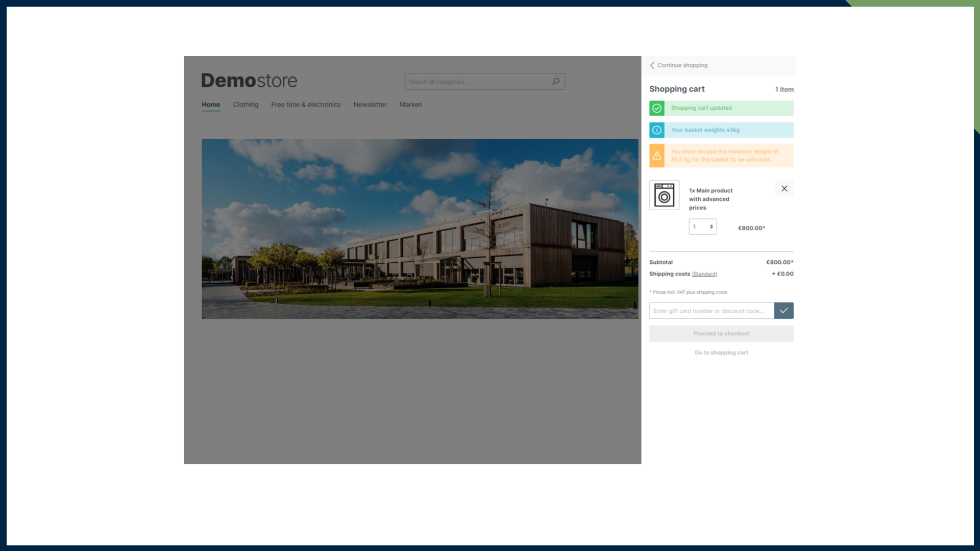
Task: Open the Clothing category menu
Action: (246, 105)
